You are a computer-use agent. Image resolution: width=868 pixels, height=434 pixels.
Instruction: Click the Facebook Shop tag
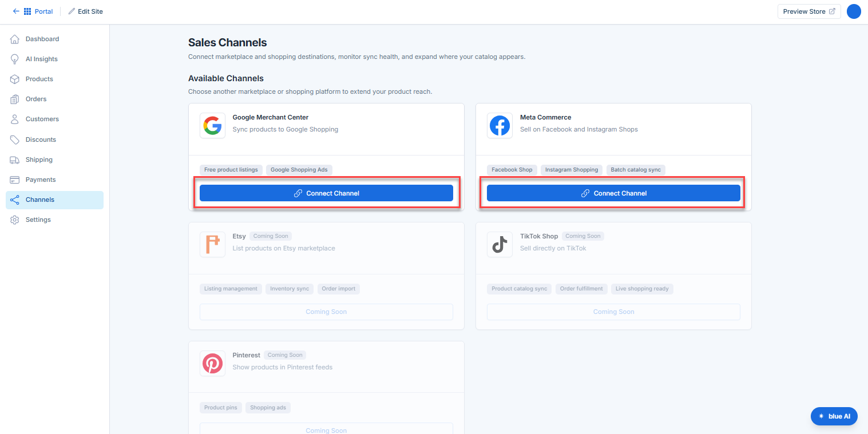click(512, 170)
